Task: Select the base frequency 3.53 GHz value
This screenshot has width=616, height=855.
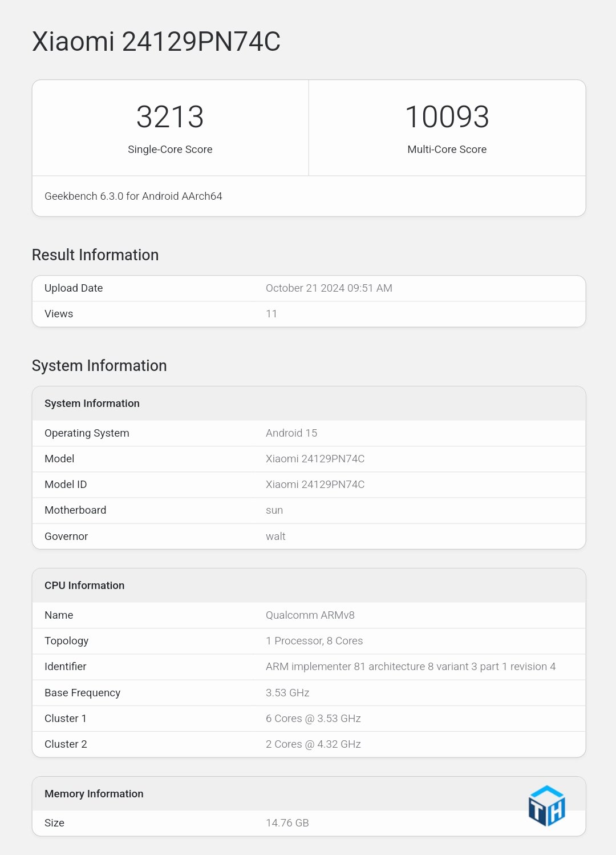Action: [x=287, y=693]
